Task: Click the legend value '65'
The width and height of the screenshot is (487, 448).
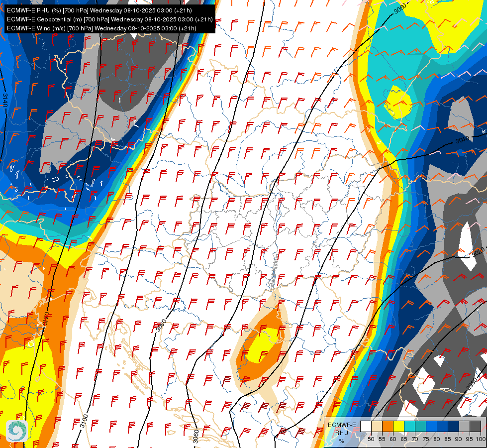Action: tap(404, 439)
